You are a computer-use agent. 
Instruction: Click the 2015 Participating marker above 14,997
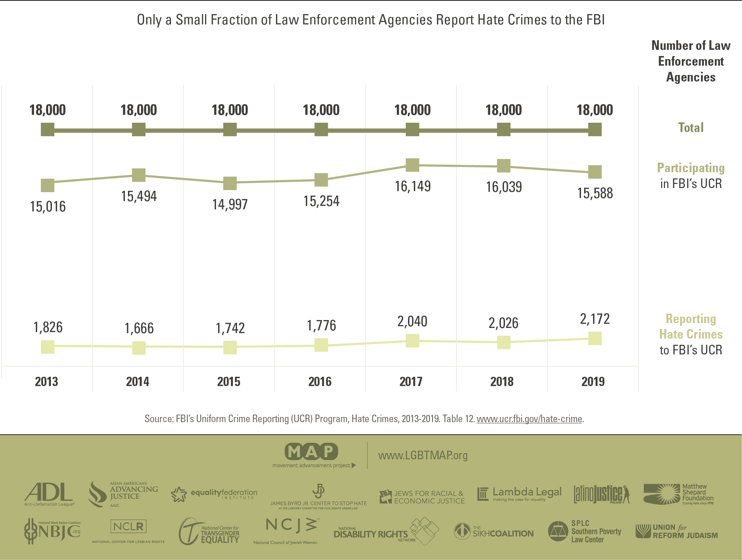230,183
